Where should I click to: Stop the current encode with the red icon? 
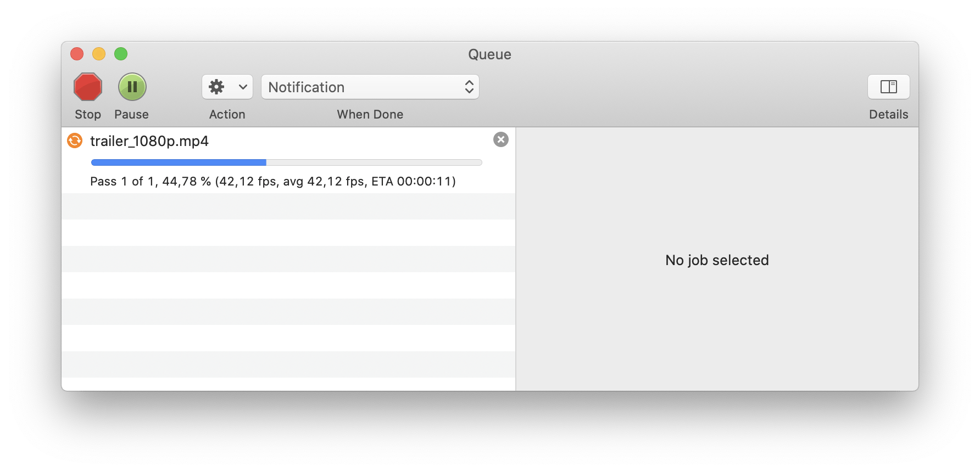pos(88,87)
